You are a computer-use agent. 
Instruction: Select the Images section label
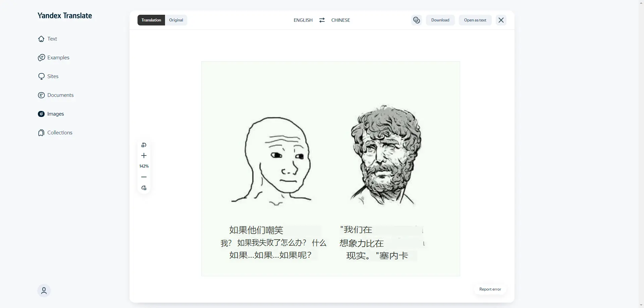[x=56, y=114]
